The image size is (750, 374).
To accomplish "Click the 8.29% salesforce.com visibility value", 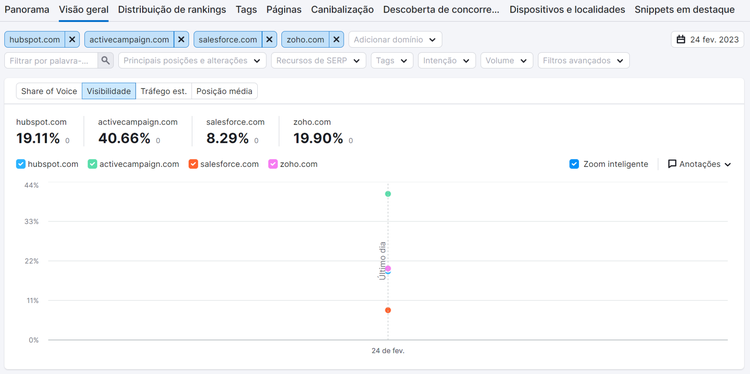I will (228, 138).
